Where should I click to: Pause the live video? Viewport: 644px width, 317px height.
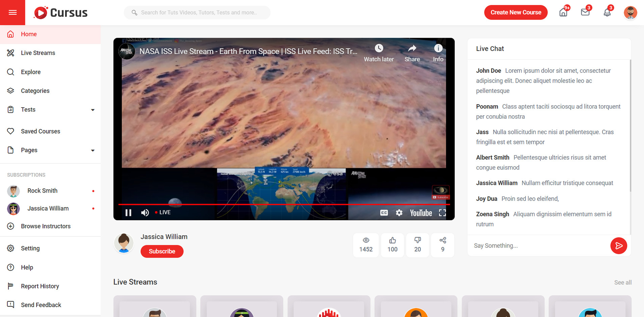128,213
